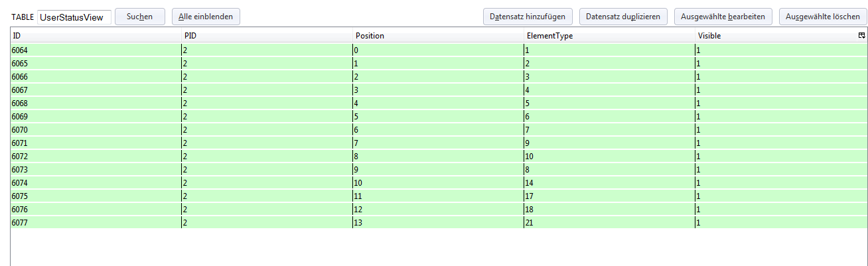Click the Suchen button
The width and height of the screenshot is (868, 266).
(140, 17)
